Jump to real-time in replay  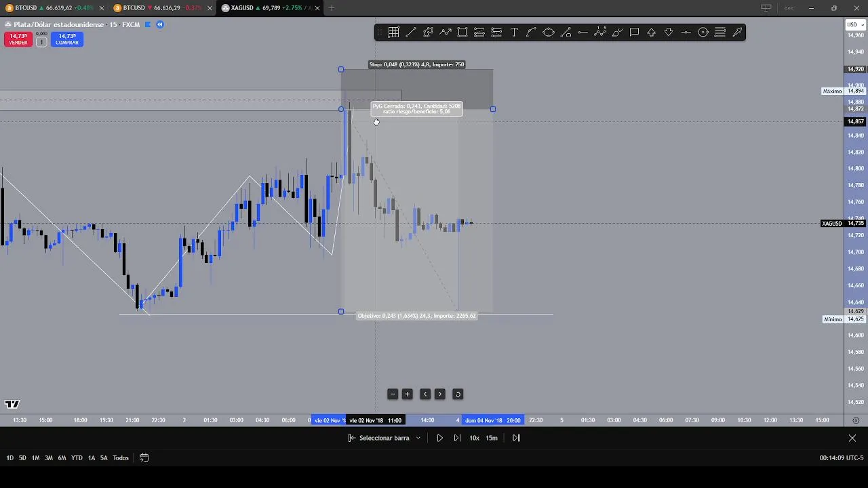click(x=516, y=438)
